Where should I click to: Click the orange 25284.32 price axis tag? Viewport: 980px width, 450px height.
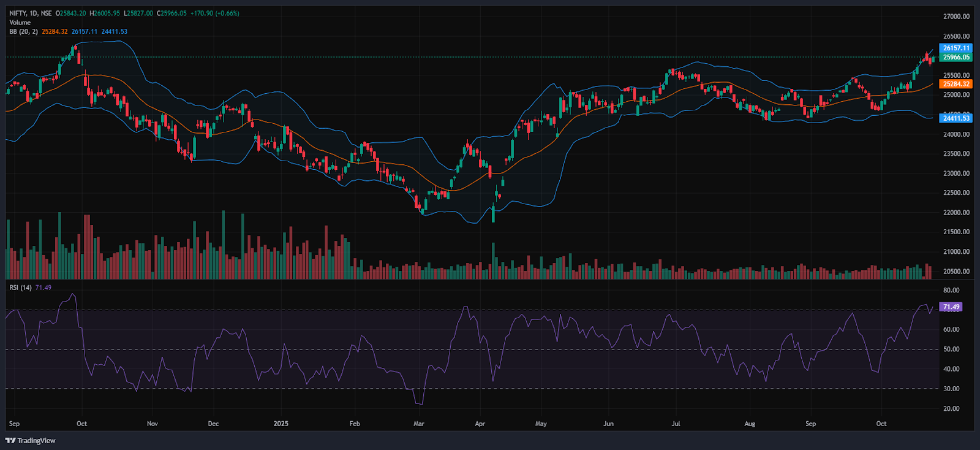pyautogui.click(x=956, y=84)
